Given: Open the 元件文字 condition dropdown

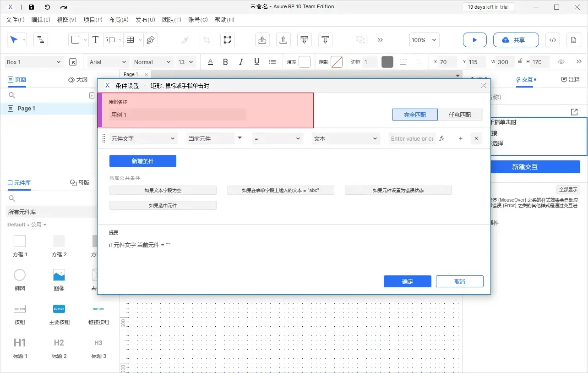Looking at the screenshot, I should [x=143, y=138].
